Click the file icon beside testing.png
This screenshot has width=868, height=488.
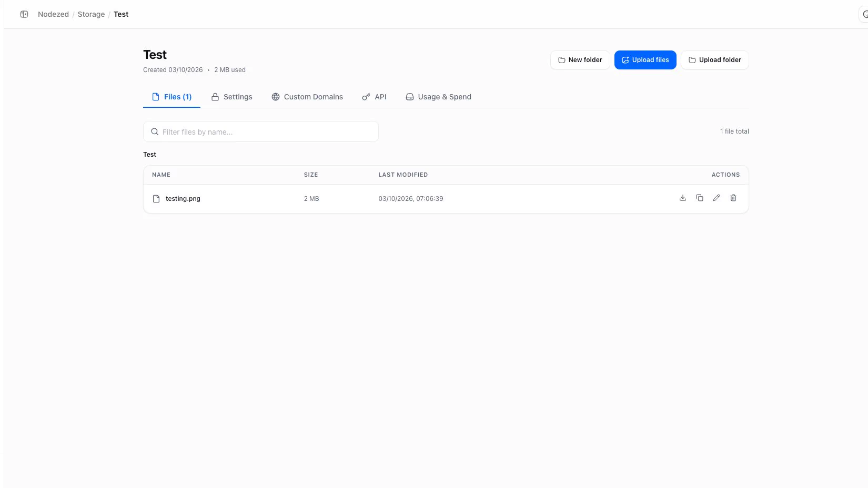pos(156,199)
